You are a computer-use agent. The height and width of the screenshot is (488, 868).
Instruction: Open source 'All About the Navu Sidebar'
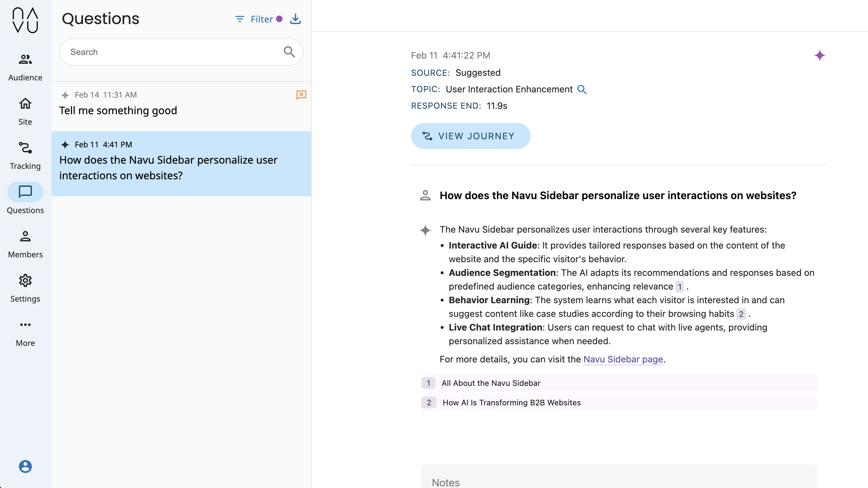point(491,383)
